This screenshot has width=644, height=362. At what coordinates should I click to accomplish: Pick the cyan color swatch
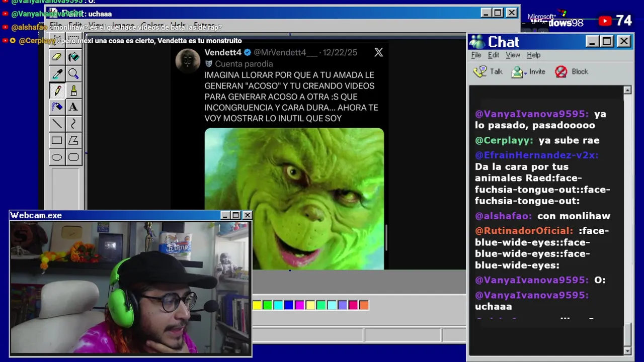[x=278, y=305]
